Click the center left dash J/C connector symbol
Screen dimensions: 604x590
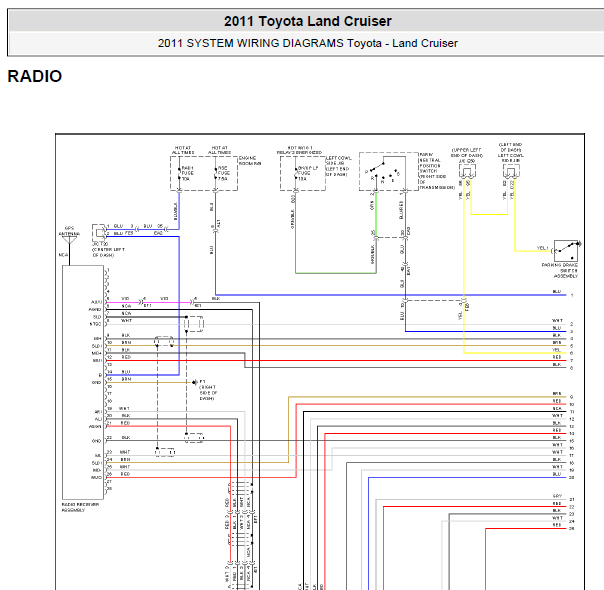(x=99, y=233)
